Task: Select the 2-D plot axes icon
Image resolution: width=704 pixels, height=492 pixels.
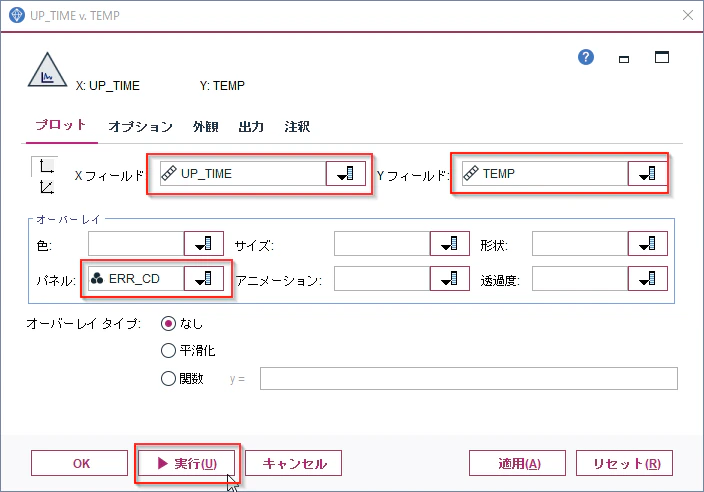Action: [x=46, y=166]
